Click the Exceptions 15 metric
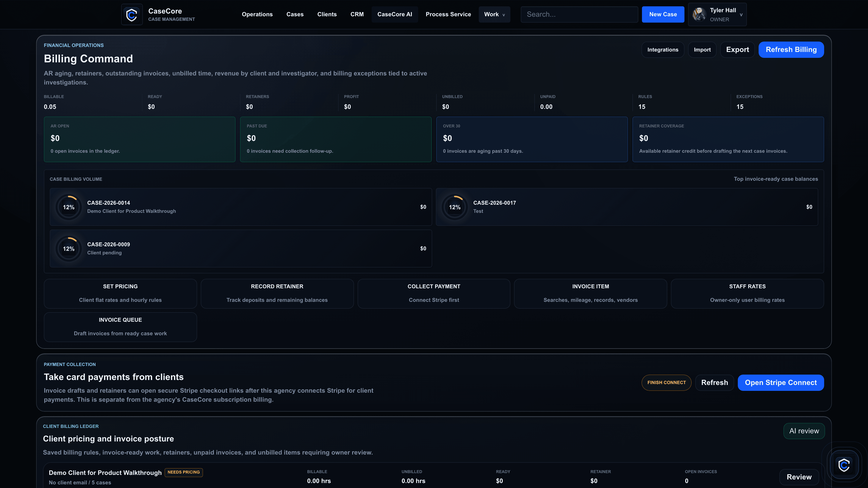868x488 pixels. (x=749, y=102)
